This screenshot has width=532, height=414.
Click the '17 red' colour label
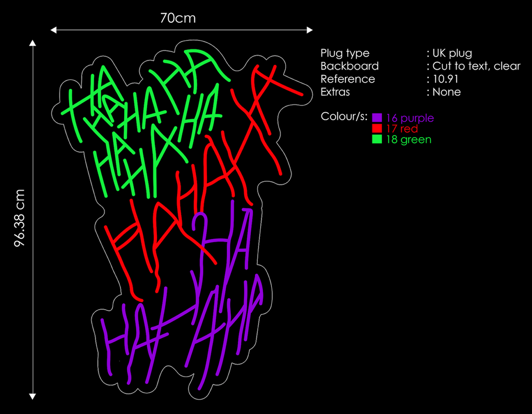pos(402,129)
